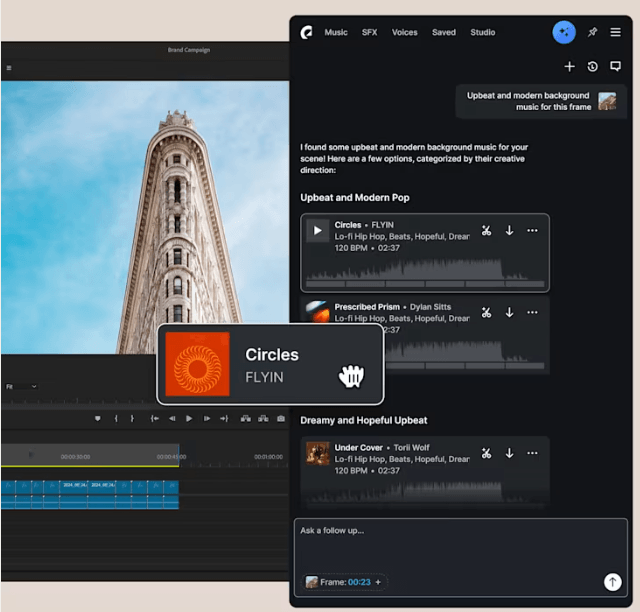Go to the Studio tab

click(482, 32)
